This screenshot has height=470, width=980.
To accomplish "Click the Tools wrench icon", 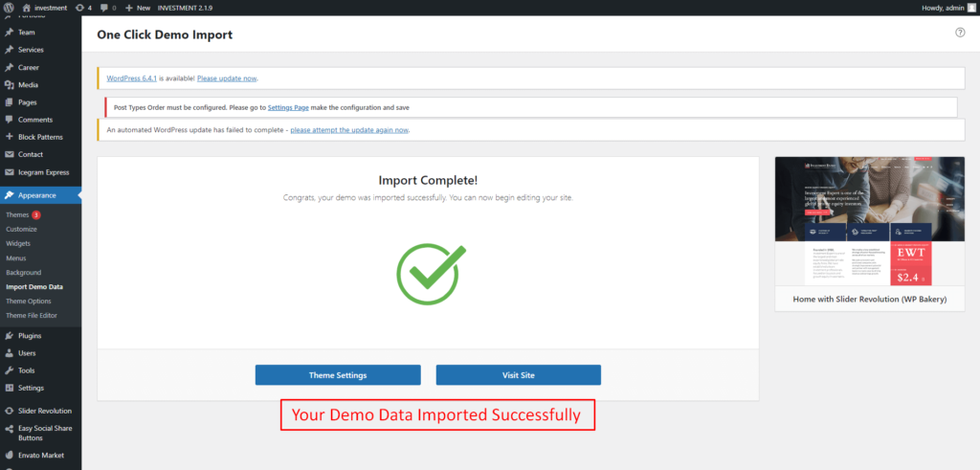I will (10, 370).
